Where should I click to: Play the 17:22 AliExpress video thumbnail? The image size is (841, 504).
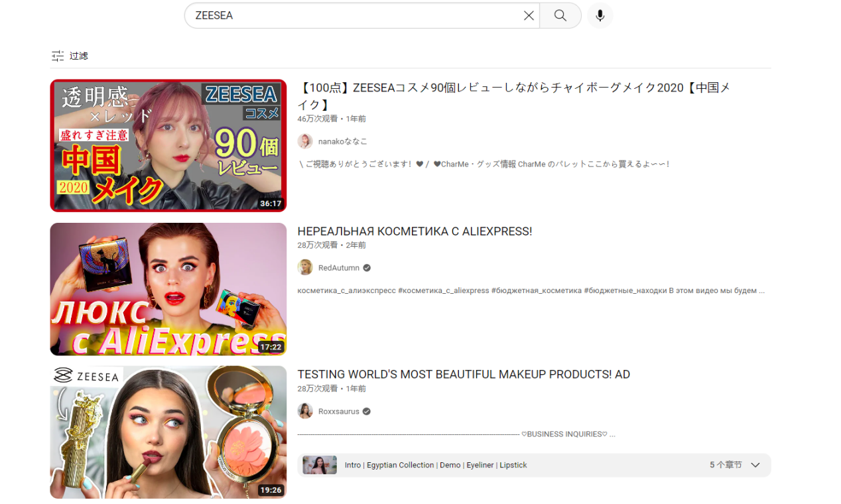[168, 288]
